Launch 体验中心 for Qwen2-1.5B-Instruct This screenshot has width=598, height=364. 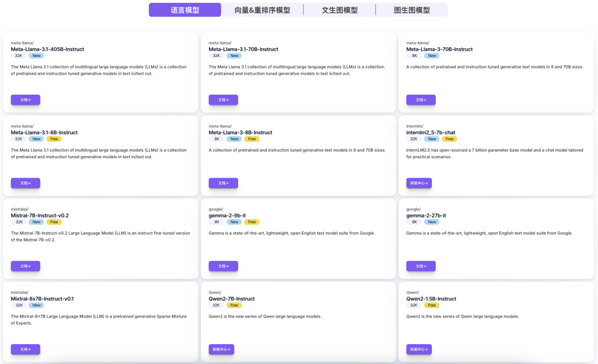point(419,349)
